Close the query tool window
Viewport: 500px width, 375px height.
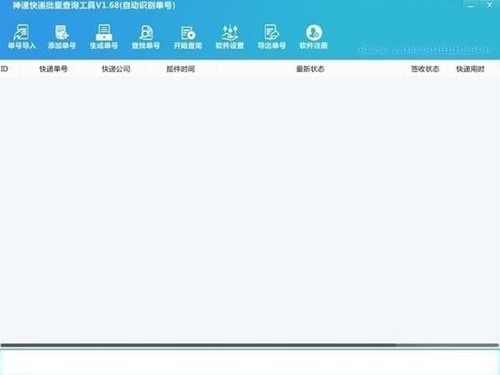pos(490,5)
